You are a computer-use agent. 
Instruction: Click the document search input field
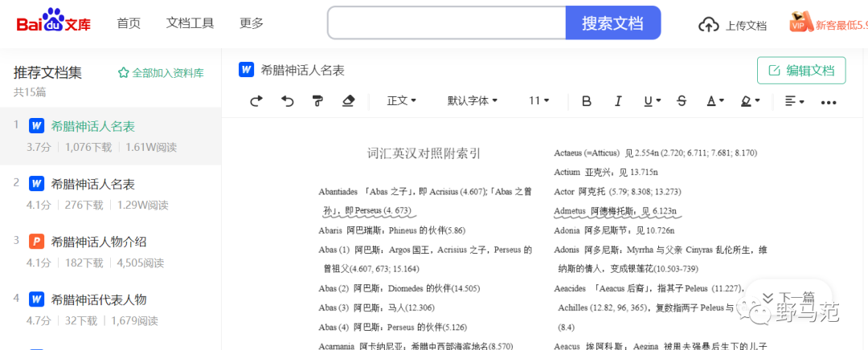(x=447, y=23)
